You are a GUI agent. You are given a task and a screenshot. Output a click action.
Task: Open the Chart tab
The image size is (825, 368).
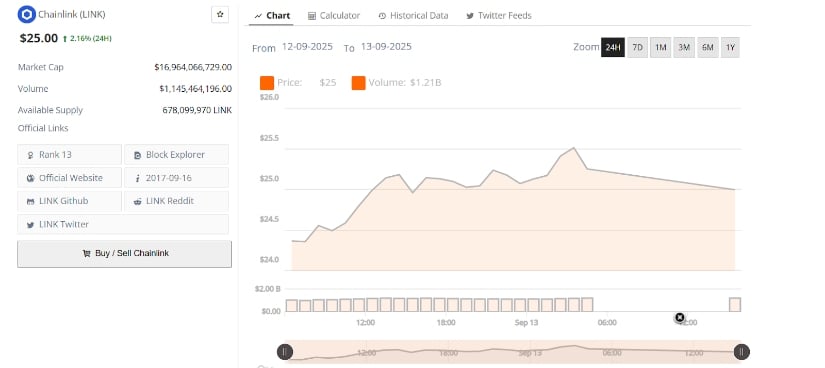pyautogui.click(x=272, y=16)
